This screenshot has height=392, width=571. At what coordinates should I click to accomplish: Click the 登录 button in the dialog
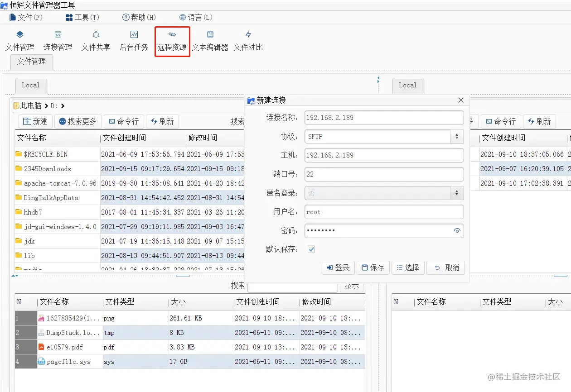tap(338, 268)
